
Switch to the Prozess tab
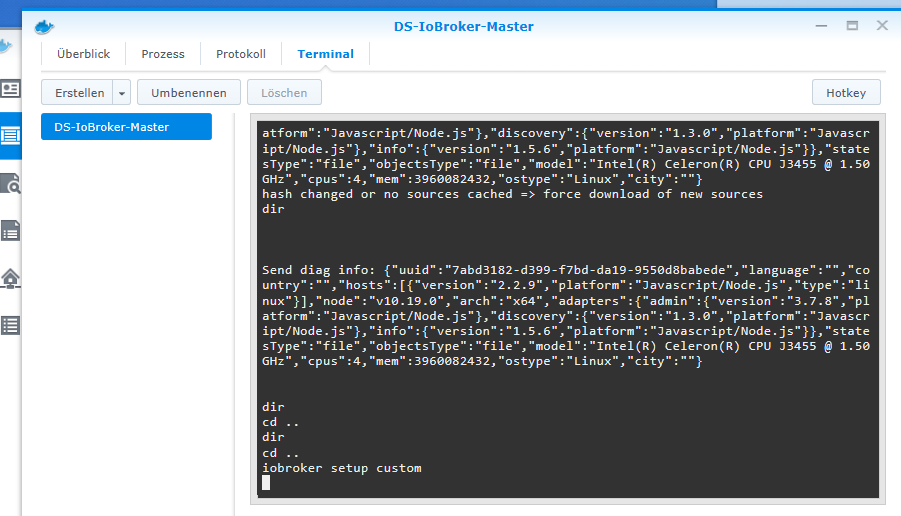(163, 54)
